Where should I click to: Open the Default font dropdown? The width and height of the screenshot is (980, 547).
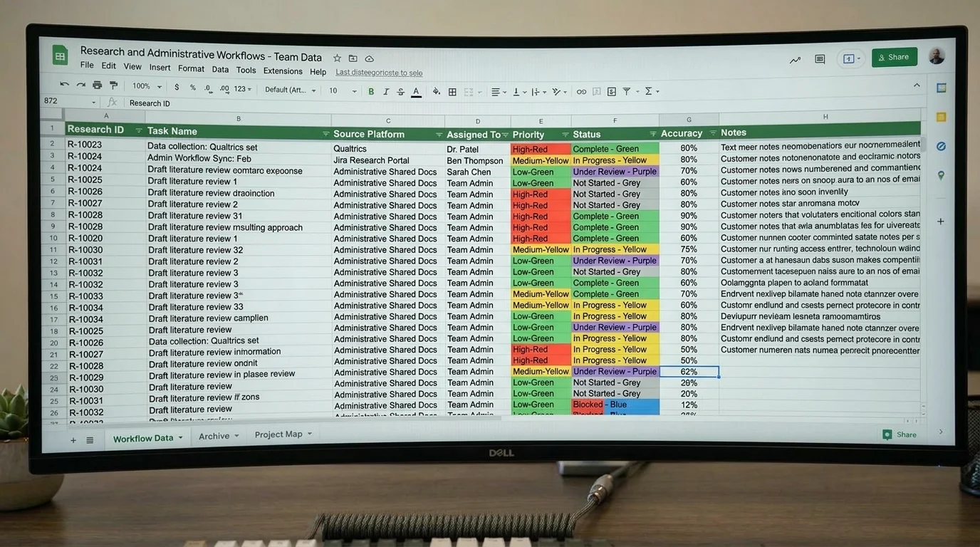point(290,90)
